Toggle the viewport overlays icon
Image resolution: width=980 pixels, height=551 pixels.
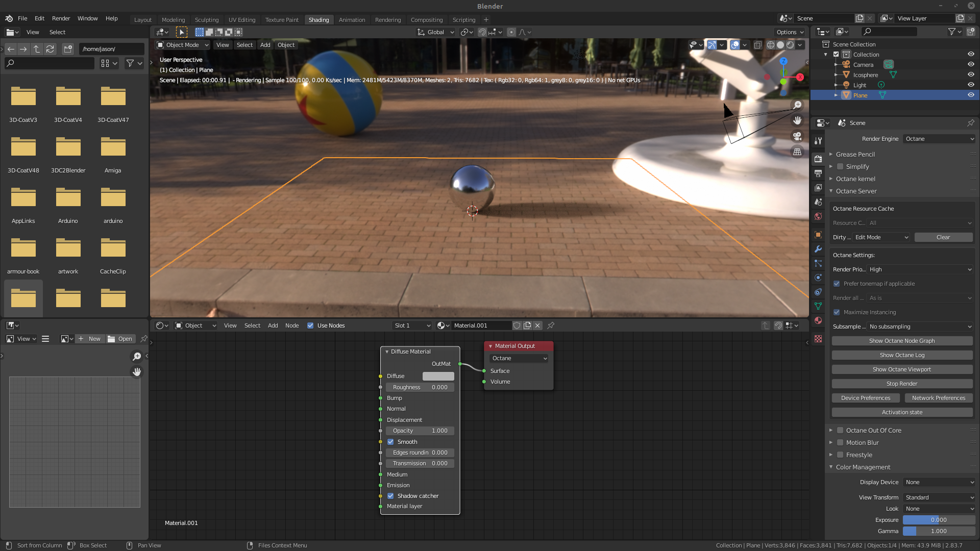[734, 45]
